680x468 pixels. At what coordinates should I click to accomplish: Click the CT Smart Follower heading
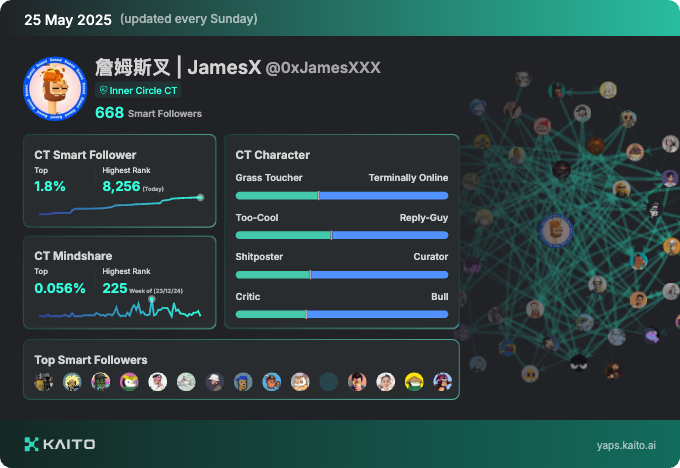[85, 155]
